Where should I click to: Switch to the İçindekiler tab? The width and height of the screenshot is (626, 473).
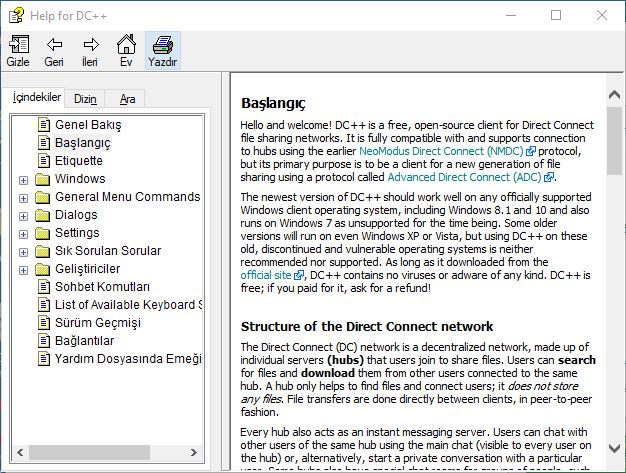tap(36, 97)
